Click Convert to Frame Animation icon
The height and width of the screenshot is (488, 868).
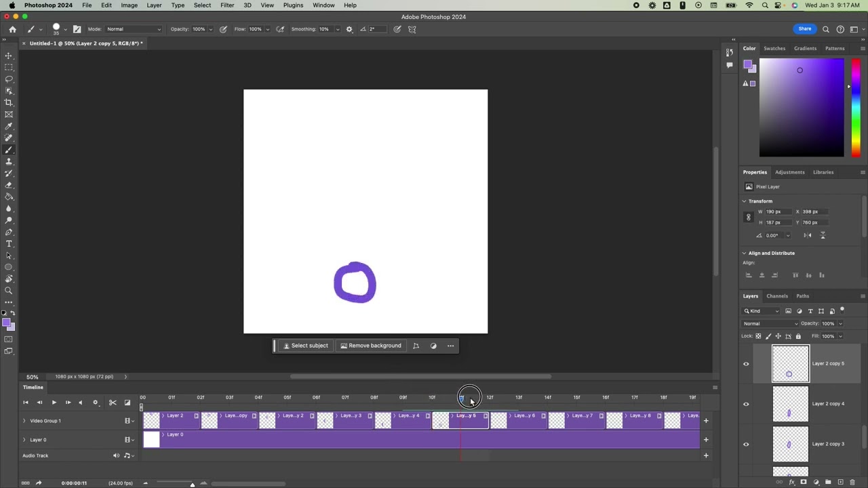click(x=25, y=483)
